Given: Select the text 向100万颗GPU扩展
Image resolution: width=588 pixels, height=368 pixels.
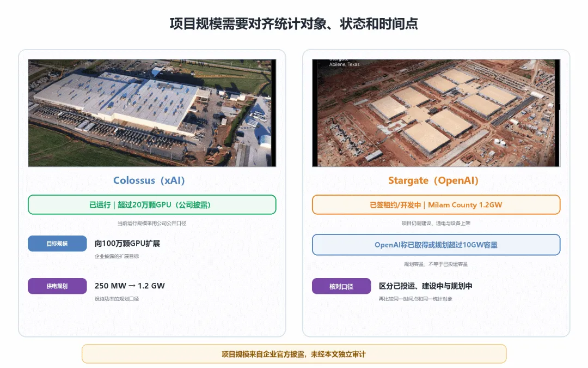Looking at the screenshot, I should click(x=127, y=244).
